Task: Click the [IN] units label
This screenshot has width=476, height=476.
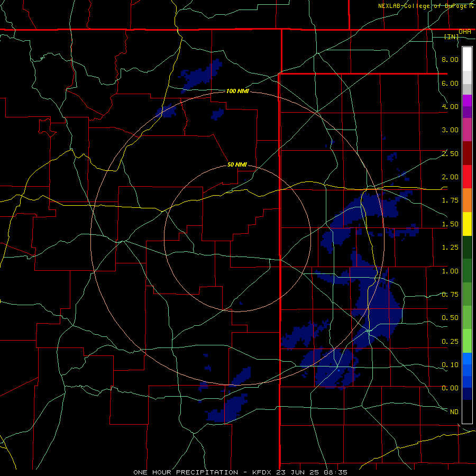Action: (x=452, y=36)
